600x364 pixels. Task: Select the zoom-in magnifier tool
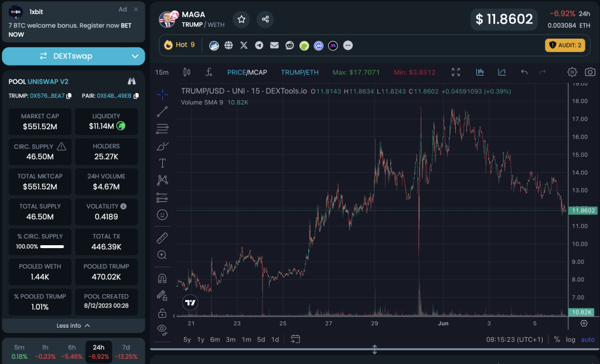click(162, 255)
